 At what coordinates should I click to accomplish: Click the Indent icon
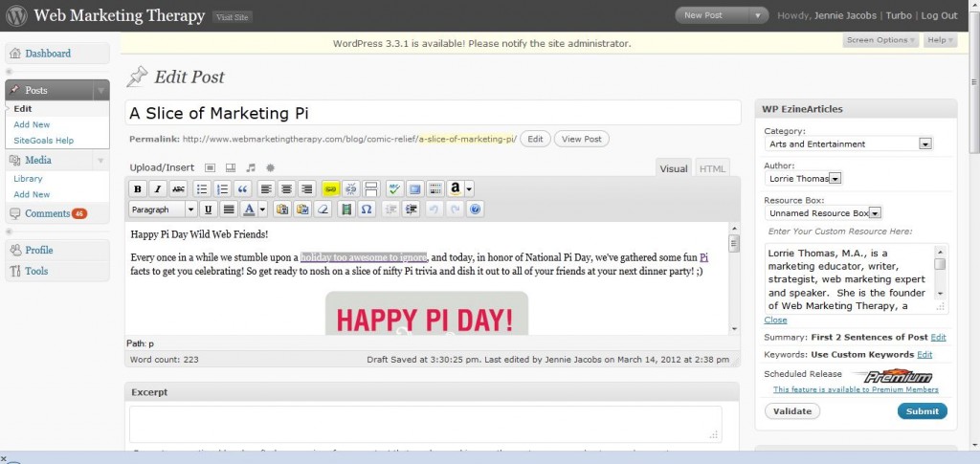coord(411,210)
